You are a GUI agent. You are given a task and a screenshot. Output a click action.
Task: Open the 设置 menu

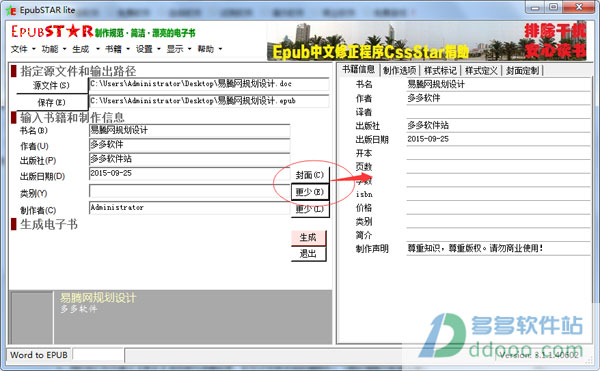click(148, 49)
